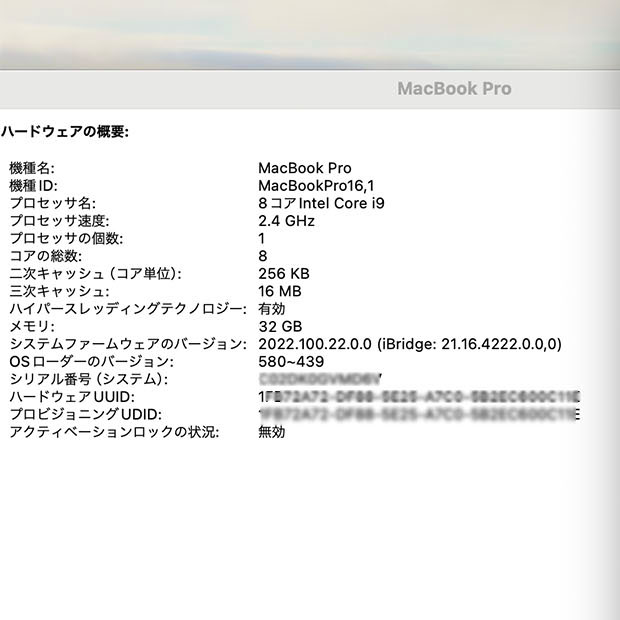Select the 無効 activation lock value

point(272,432)
